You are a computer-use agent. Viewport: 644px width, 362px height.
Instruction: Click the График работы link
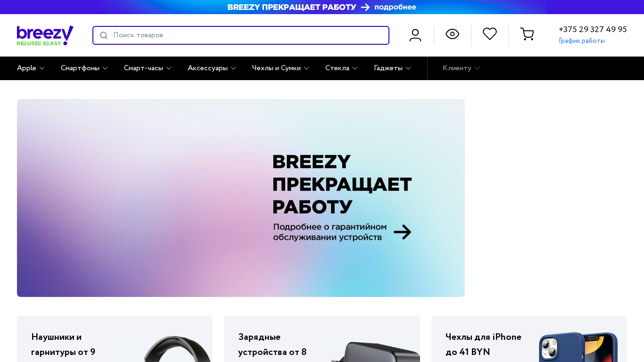coord(582,41)
